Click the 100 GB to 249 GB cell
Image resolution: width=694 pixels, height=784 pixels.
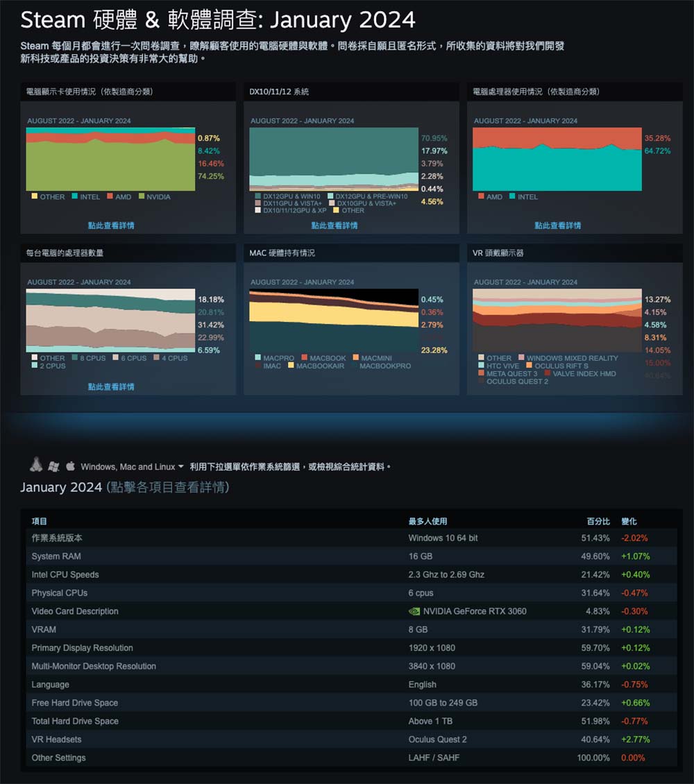[x=443, y=703]
